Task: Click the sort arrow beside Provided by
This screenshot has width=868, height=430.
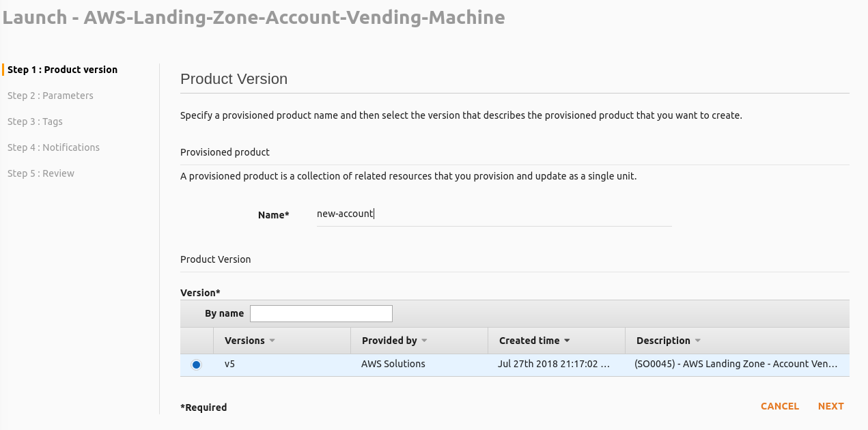Action: click(424, 341)
